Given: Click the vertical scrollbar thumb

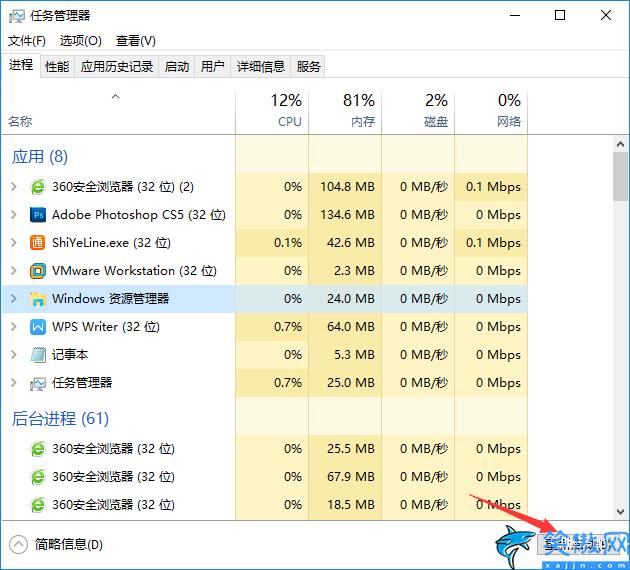Looking at the screenshot, I should [x=620, y=176].
